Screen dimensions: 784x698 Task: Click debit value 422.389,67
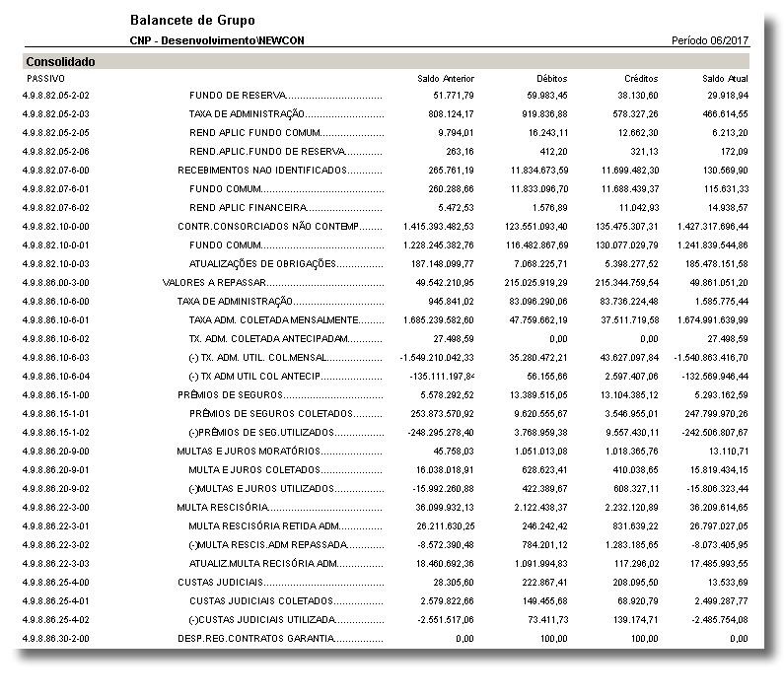[x=545, y=489]
